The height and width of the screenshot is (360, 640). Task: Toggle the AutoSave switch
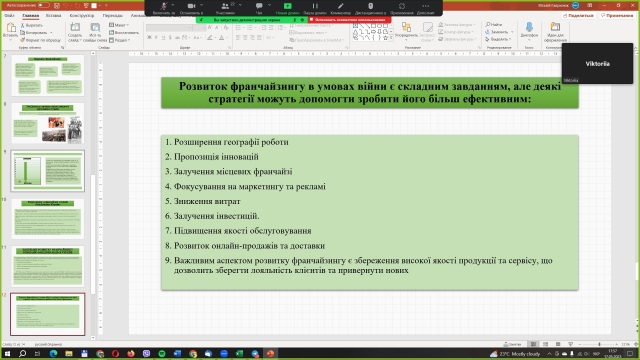[44, 5]
